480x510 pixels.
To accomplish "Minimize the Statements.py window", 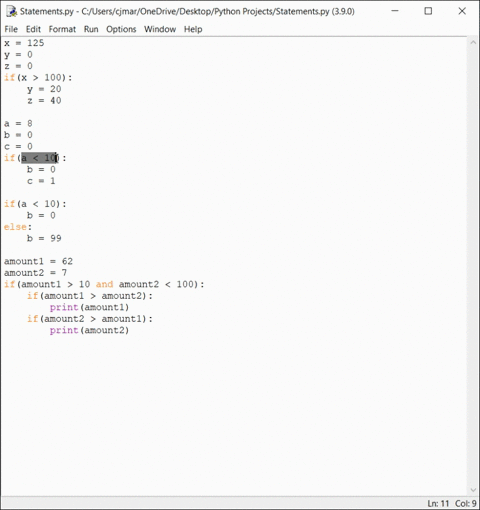I will tap(395, 11).
